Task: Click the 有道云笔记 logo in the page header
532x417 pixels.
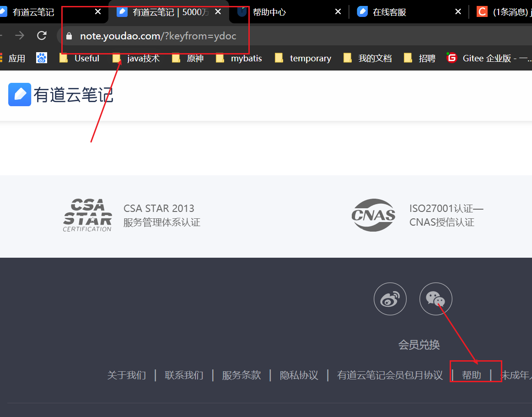Action: tap(60, 94)
